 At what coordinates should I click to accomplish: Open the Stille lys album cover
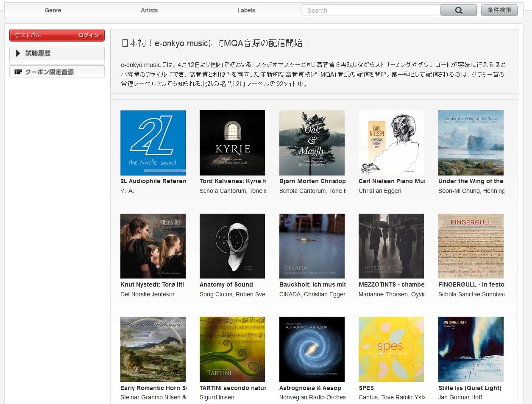[471, 349]
